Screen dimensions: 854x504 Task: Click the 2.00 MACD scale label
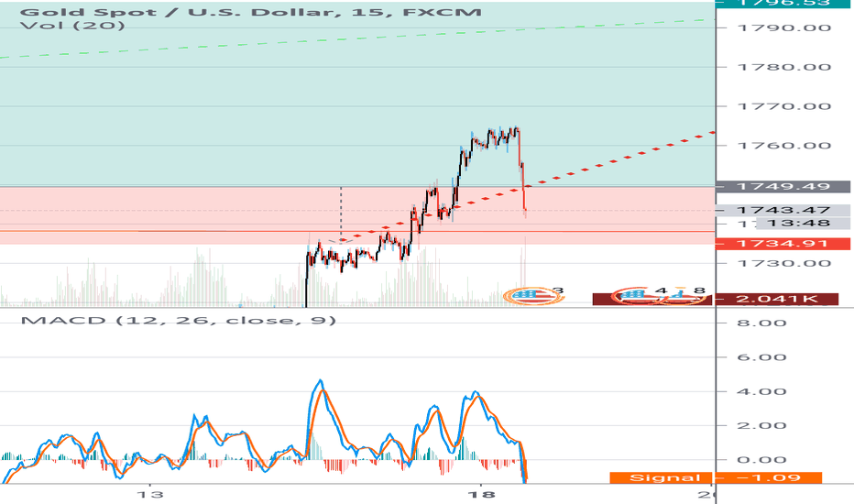click(x=761, y=425)
